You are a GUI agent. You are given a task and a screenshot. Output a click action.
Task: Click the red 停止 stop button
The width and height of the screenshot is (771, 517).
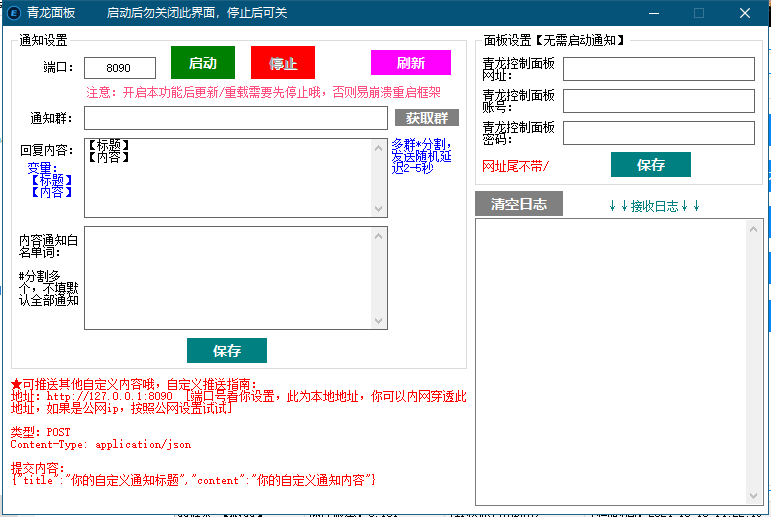pyautogui.click(x=283, y=62)
